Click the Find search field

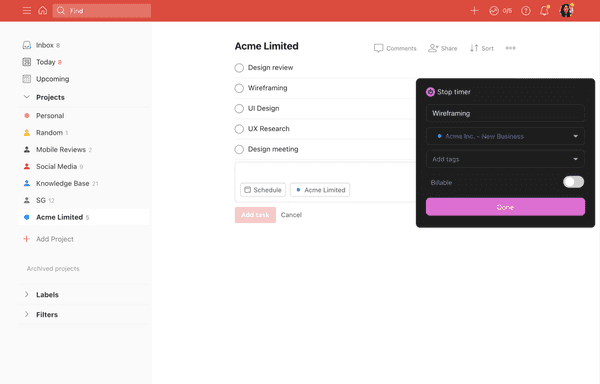coord(102,11)
